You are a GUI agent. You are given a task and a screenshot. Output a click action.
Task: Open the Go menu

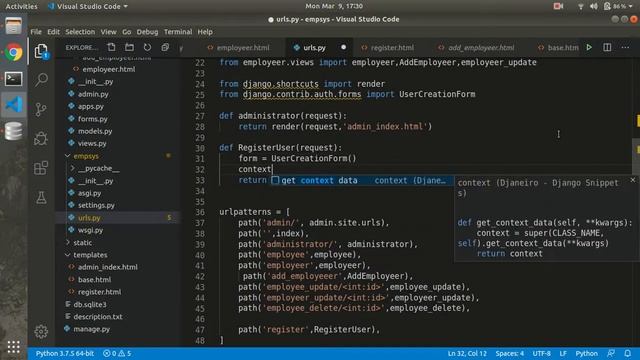click(x=127, y=32)
